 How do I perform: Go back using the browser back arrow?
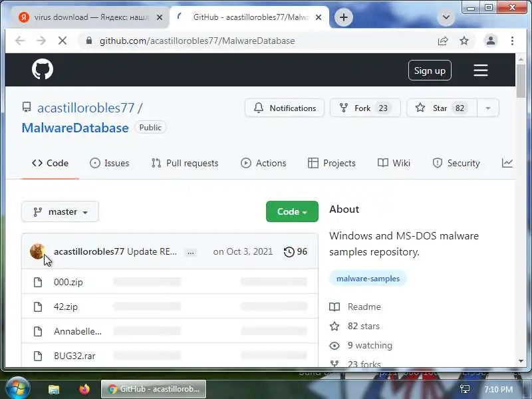20,41
